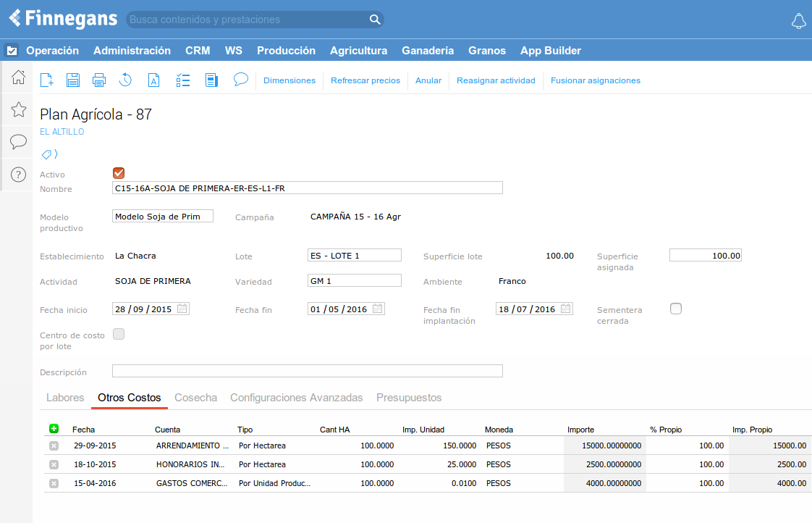Open the history clock icon

pos(125,80)
